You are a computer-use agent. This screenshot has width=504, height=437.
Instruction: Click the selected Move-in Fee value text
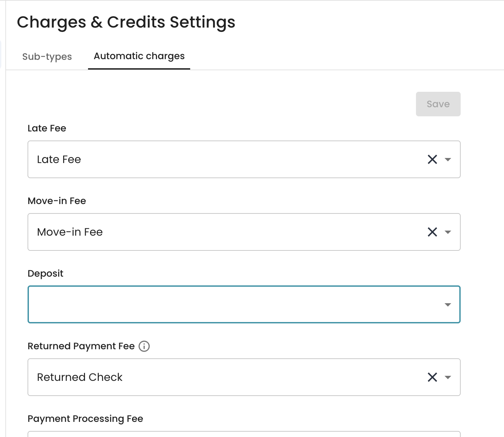click(70, 232)
